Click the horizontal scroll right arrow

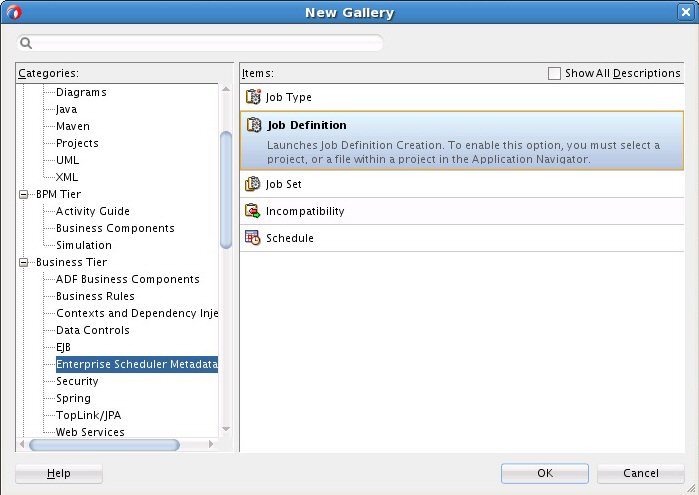coord(211,444)
